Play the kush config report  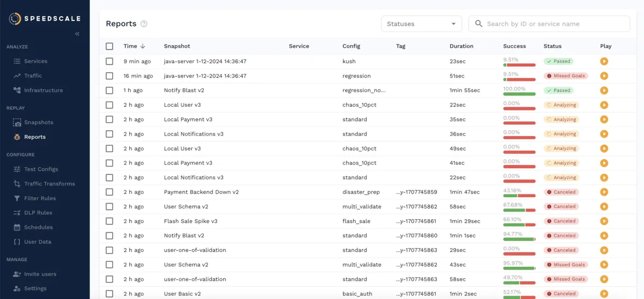(604, 61)
